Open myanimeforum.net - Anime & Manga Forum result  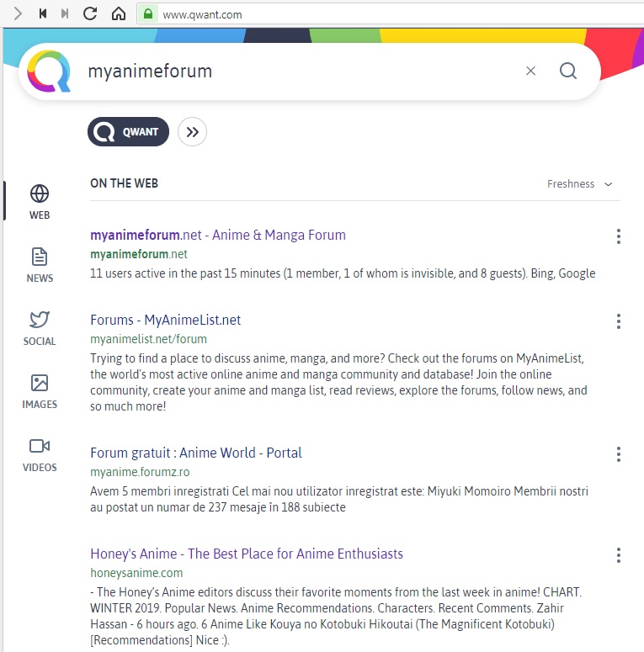(218, 235)
